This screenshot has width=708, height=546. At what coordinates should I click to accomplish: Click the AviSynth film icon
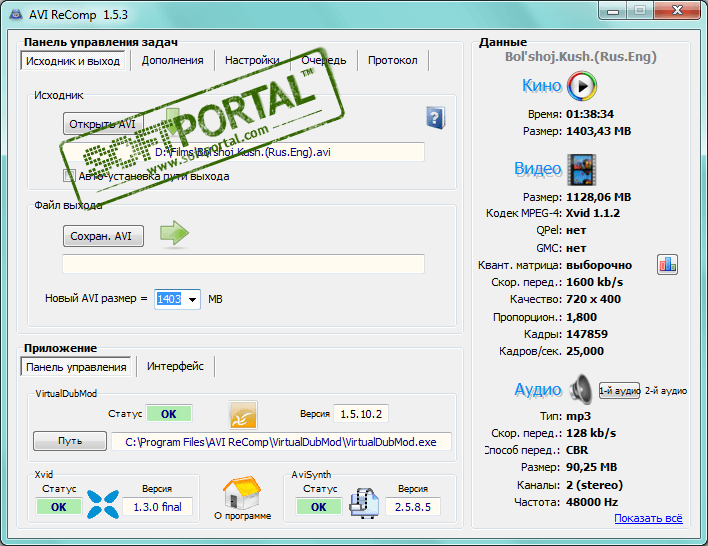pyautogui.click(x=364, y=503)
